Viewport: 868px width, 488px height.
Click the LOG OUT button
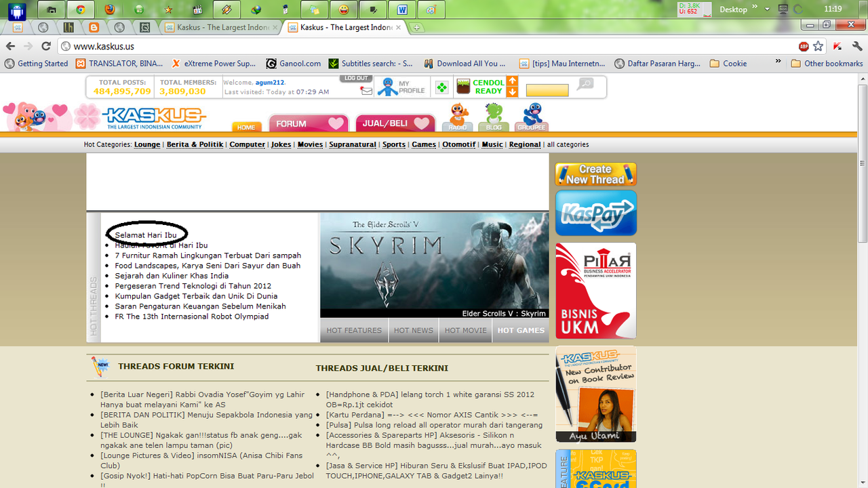(x=356, y=79)
